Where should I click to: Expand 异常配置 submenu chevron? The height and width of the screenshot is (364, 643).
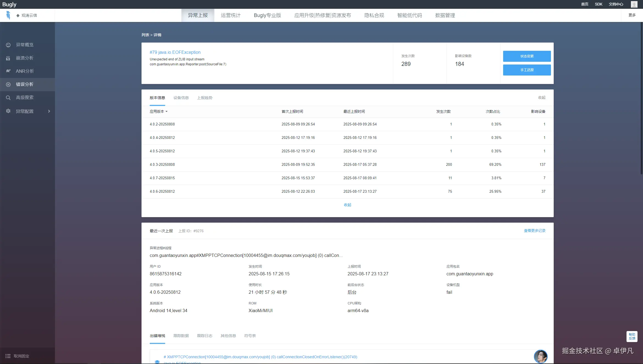49,111
